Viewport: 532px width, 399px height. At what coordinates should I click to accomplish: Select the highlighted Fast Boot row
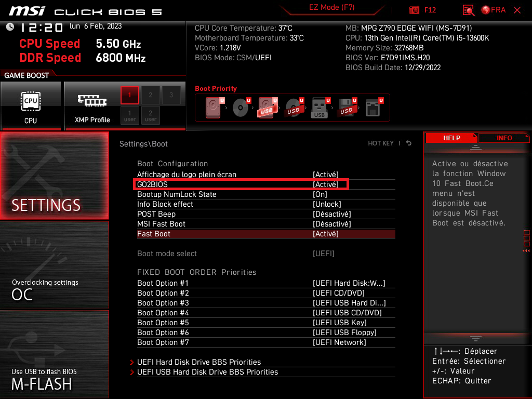tap(266, 234)
